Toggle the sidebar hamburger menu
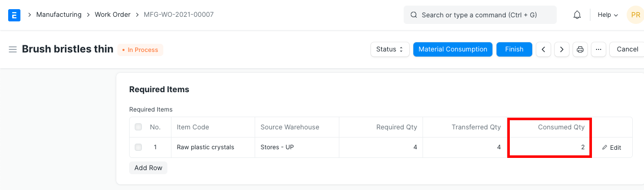 click(x=13, y=49)
